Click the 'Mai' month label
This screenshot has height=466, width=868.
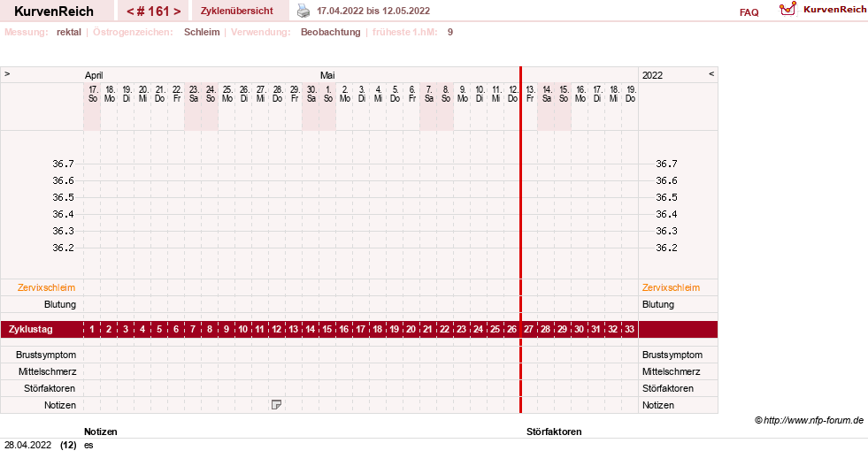pyautogui.click(x=327, y=75)
